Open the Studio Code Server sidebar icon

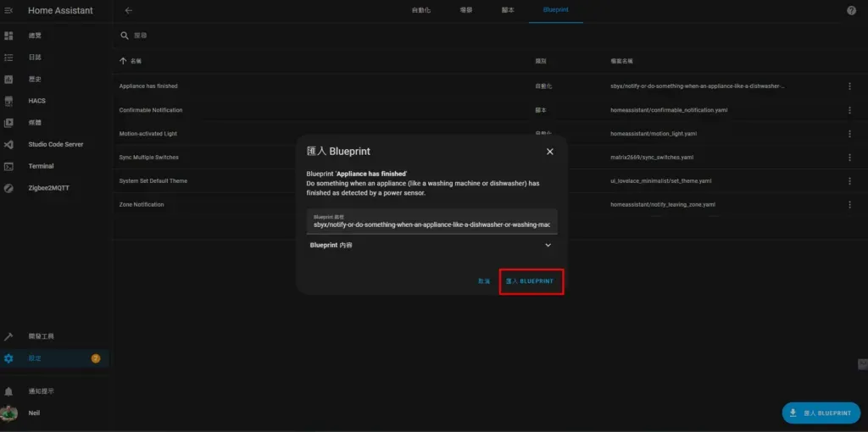point(8,145)
